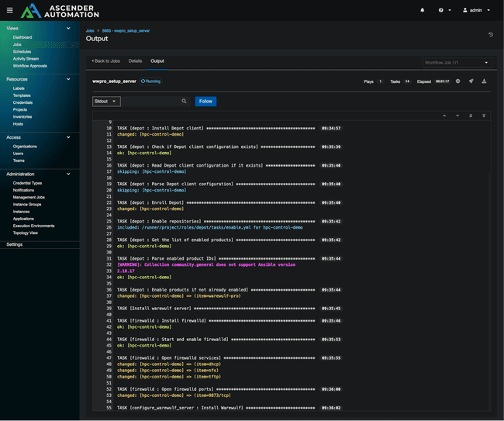Collapse the Resources navigation section
Image resolution: width=504 pixels, height=421 pixels.
tap(68, 79)
